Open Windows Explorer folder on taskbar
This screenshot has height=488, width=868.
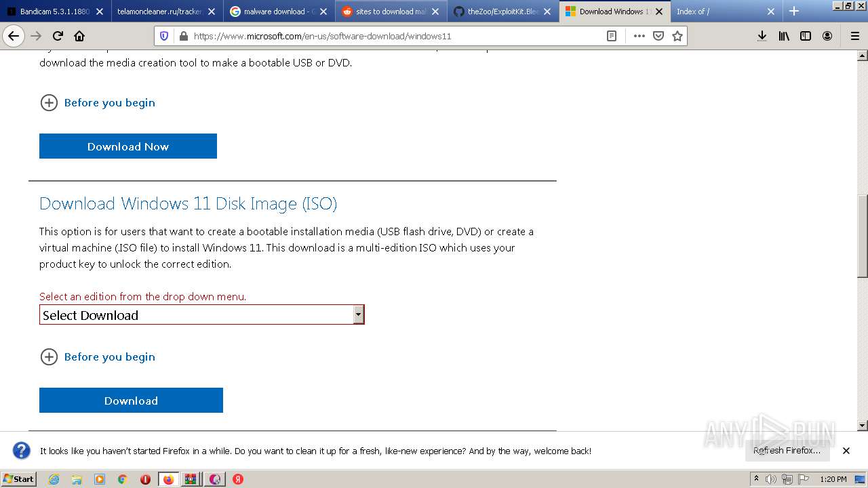point(77,479)
